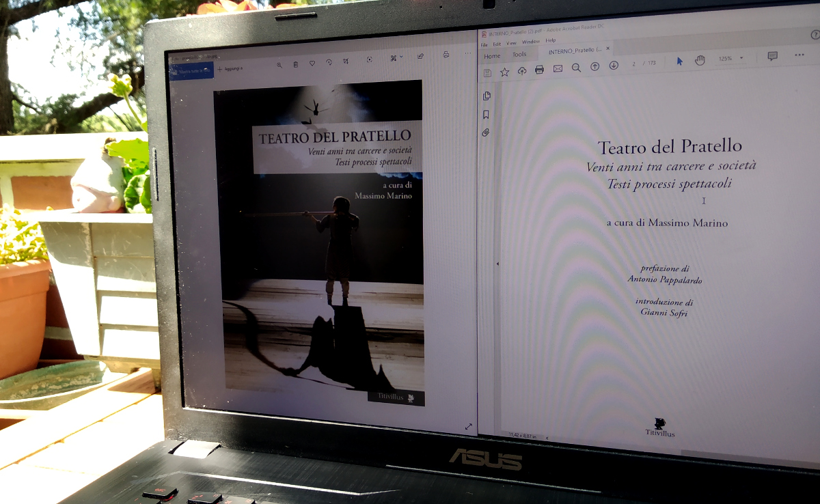Open the comment tool in Acrobat toolbar
The width and height of the screenshot is (820, 504).
point(772,56)
